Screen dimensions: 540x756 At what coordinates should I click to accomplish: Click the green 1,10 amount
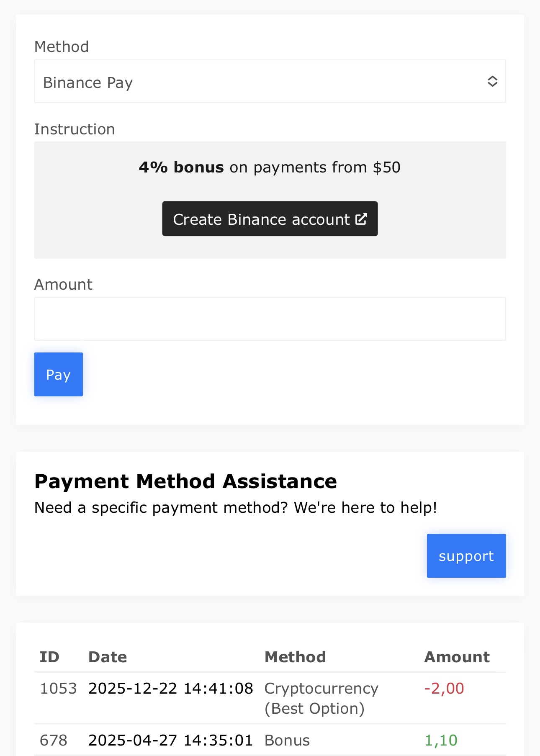point(441,741)
